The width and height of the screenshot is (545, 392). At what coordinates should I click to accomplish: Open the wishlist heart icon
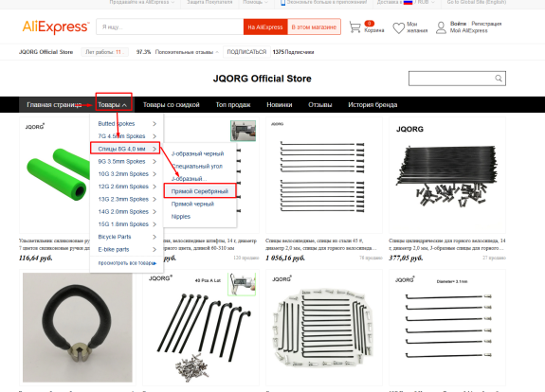(399, 27)
